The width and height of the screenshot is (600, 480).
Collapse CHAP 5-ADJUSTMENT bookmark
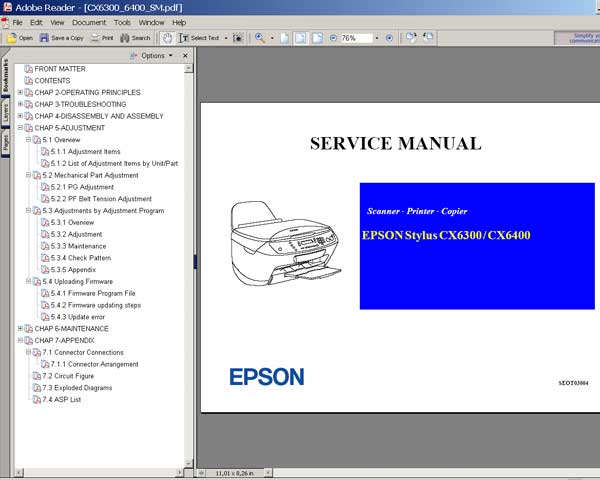click(x=20, y=128)
